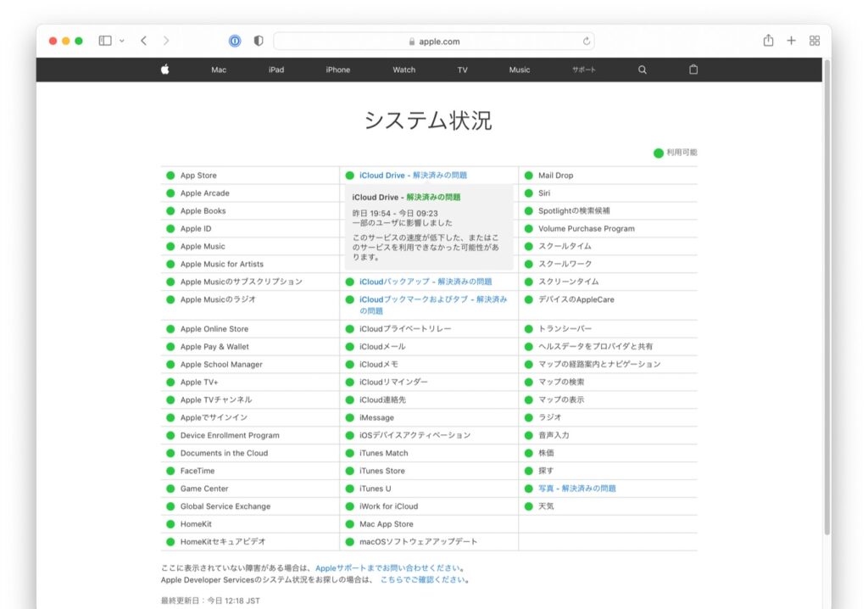Open the 1Password extension icon
The height and width of the screenshot is (609, 868).
point(235,41)
